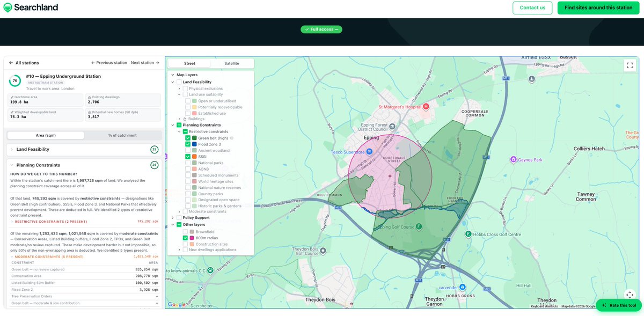Expand New dwellings applications group

pyautogui.click(x=179, y=250)
